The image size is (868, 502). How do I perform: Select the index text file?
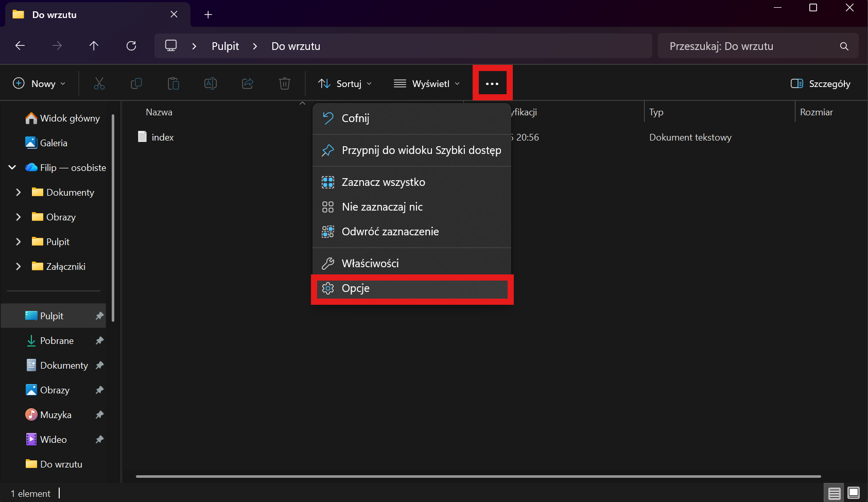(x=156, y=137)
